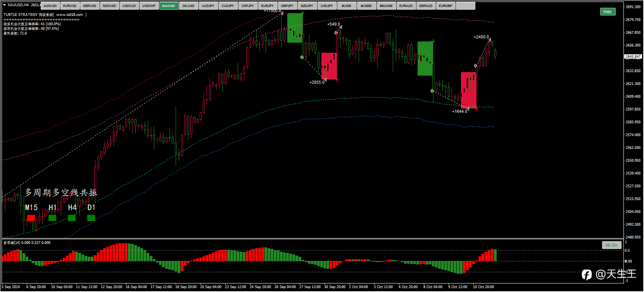Click the +17000.0 profit label

point(272,10)
